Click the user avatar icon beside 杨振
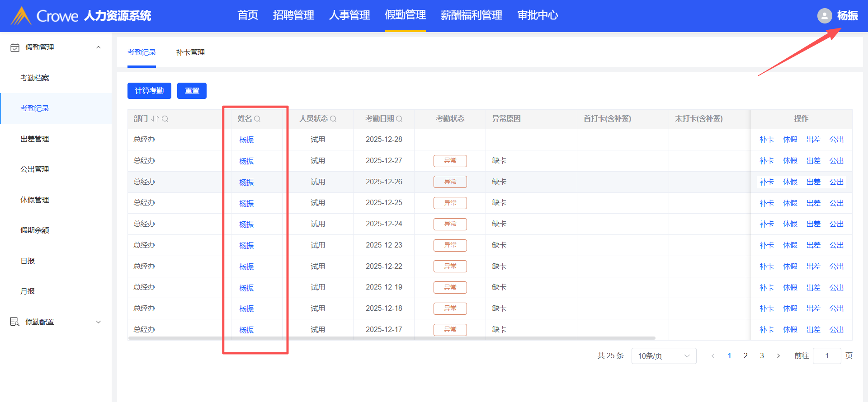This screenshot has width=868, height=402. click(x=825, y=16)
